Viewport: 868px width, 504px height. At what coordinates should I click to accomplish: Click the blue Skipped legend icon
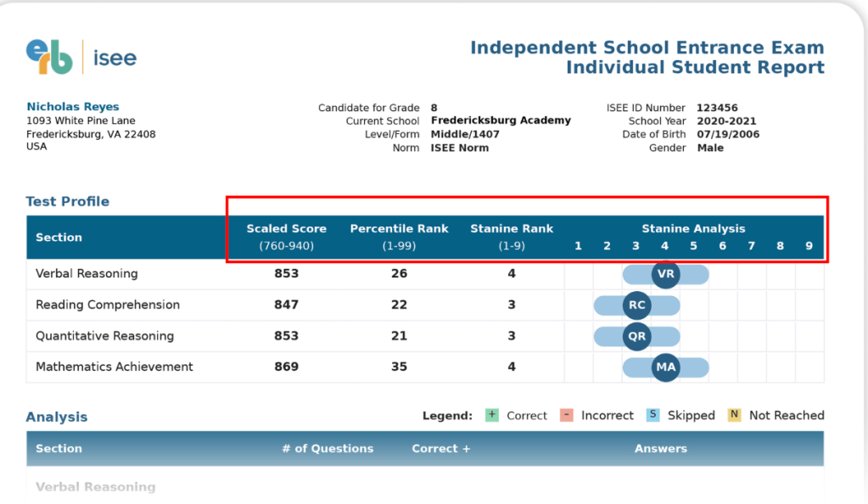coord(652,415)
